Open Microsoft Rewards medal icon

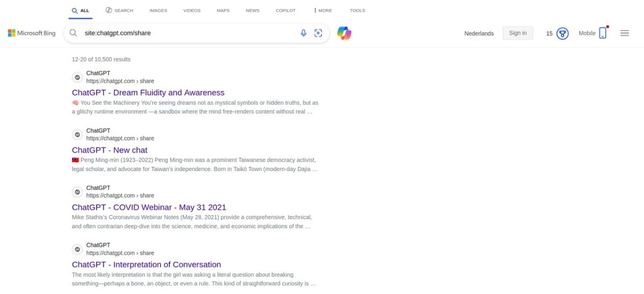tap(562, 33)
